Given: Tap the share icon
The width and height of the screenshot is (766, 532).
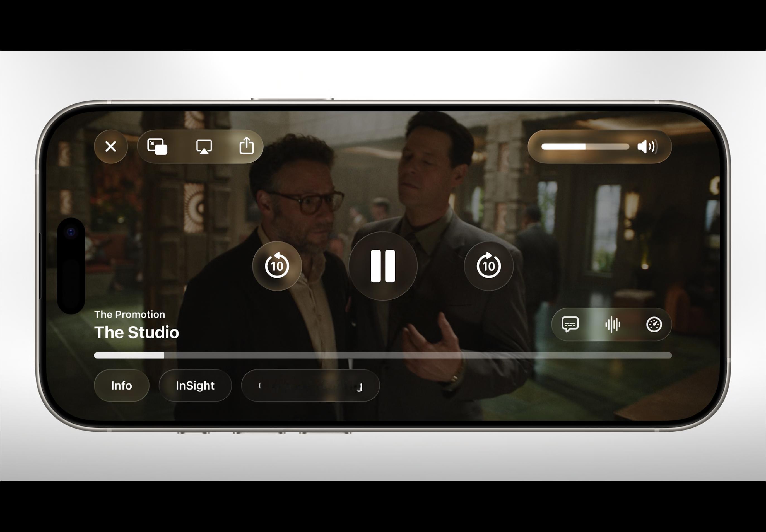Looking at the screenshot, I should click(x=246, y=146).
